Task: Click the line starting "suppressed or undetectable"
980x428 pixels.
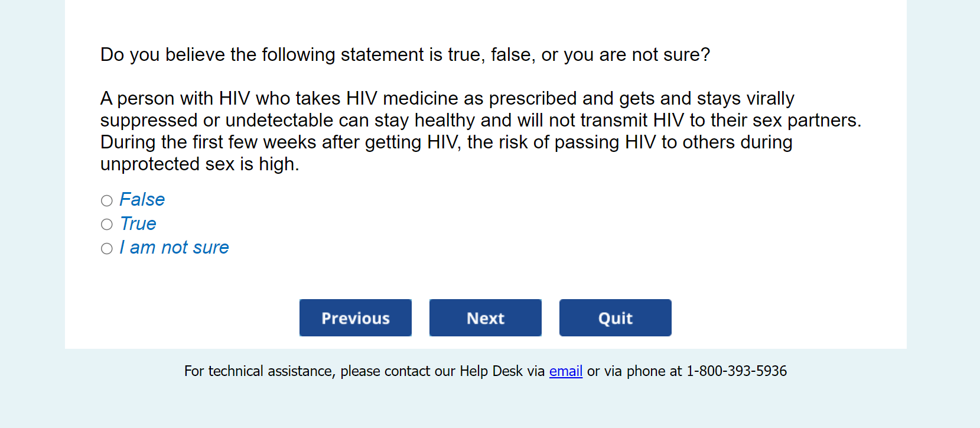Action: coord(480,121)
